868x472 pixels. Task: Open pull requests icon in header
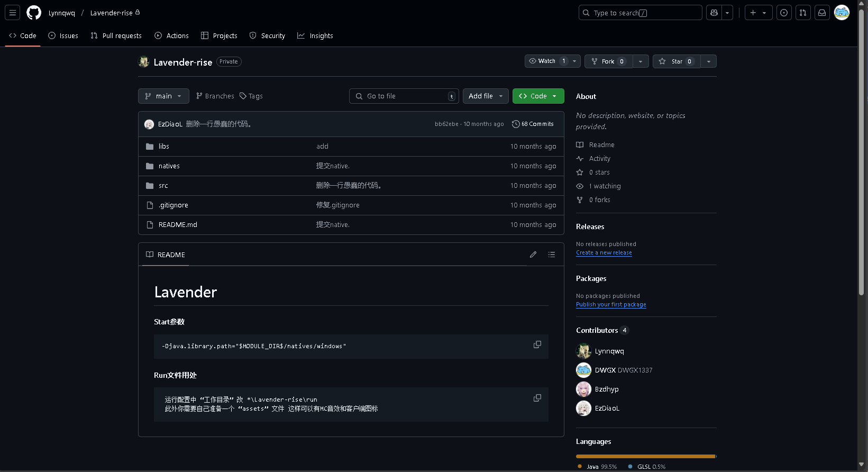(803, 13)
